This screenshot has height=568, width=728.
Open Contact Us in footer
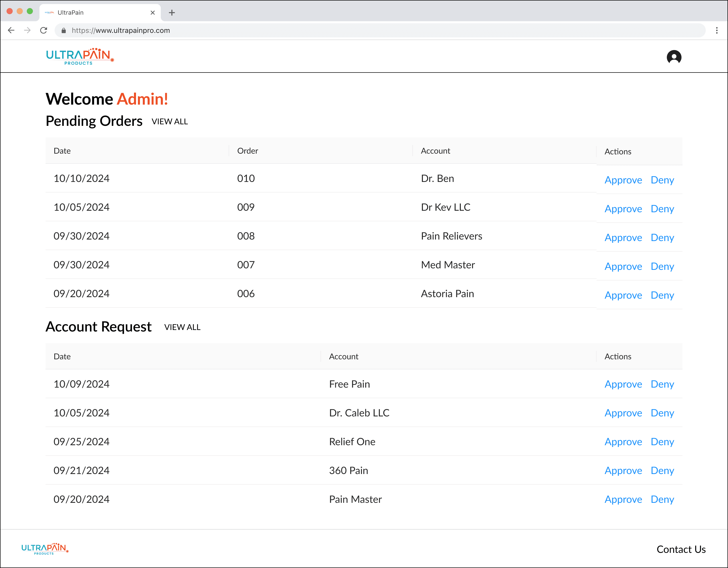coord(681,549)
